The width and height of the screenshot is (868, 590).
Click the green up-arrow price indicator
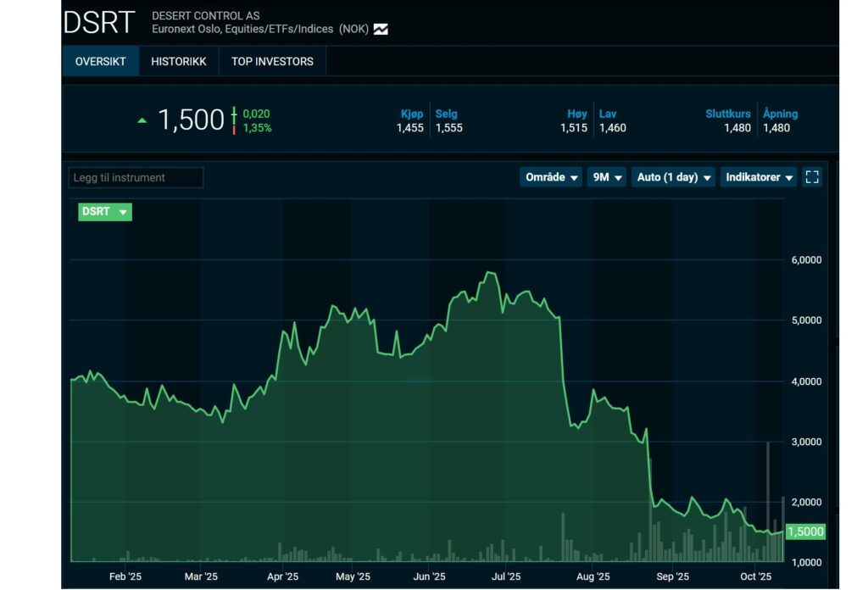(142, 120)
